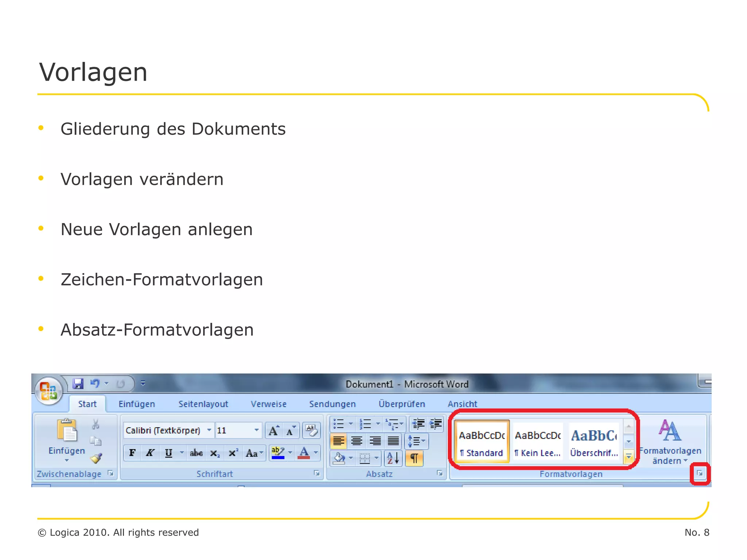
Task: Toggle bold formatting with the F button
Action: coord(132,453)
